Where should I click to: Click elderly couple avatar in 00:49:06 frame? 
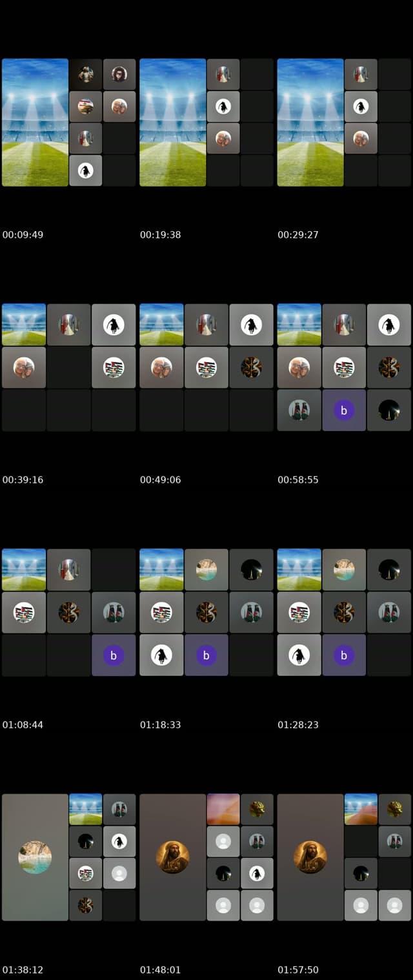pyautogui.click(x=161, y=367)
